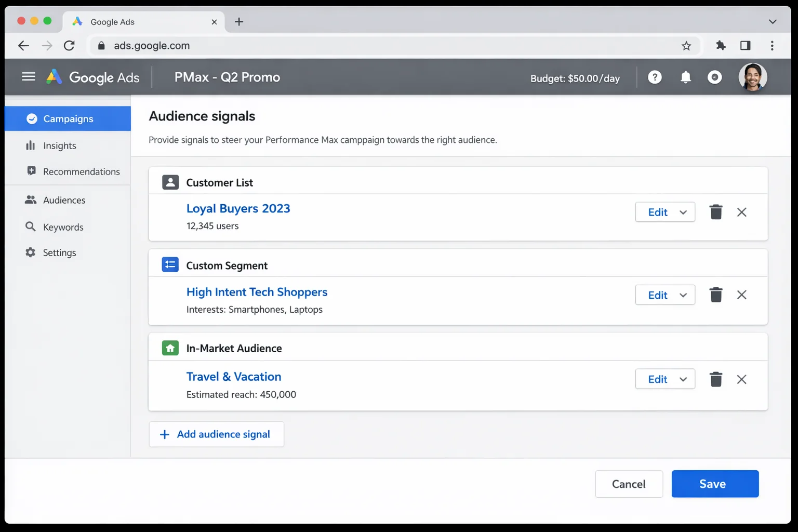The width and height of the screenshot is (798, 532).
Task: Click the Settings gear in sidebar
Action: (x=32, y=252)
